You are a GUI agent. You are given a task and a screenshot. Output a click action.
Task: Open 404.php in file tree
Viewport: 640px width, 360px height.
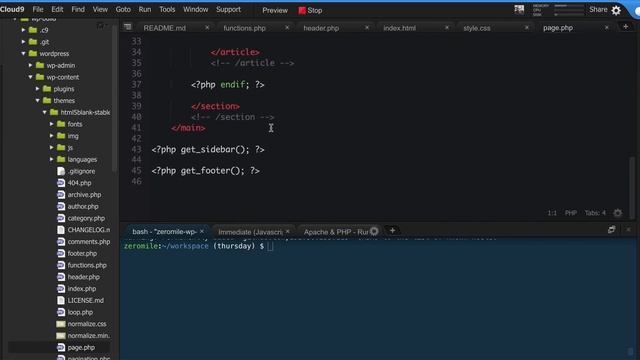pyautogui.click(x=79, y=183)
